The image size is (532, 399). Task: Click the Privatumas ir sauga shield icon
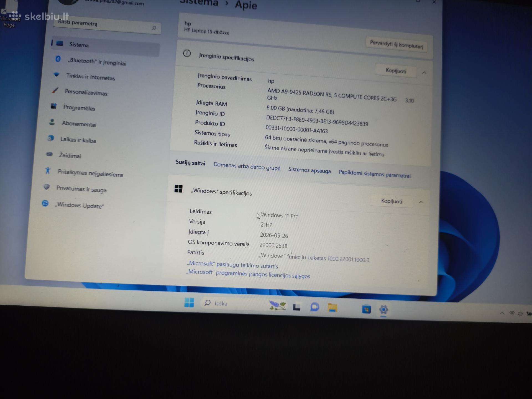tap(47, 187)
